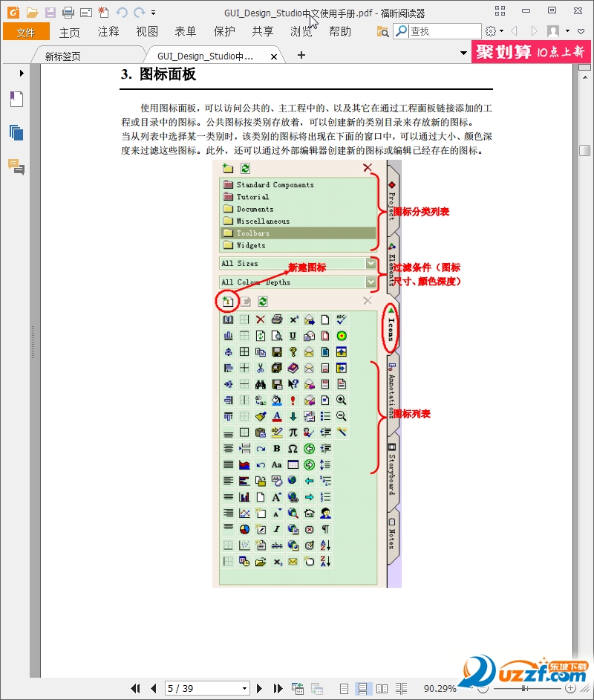The image size is (594, 700).
Task: Click the user account avatar icon
Action: 553,31
